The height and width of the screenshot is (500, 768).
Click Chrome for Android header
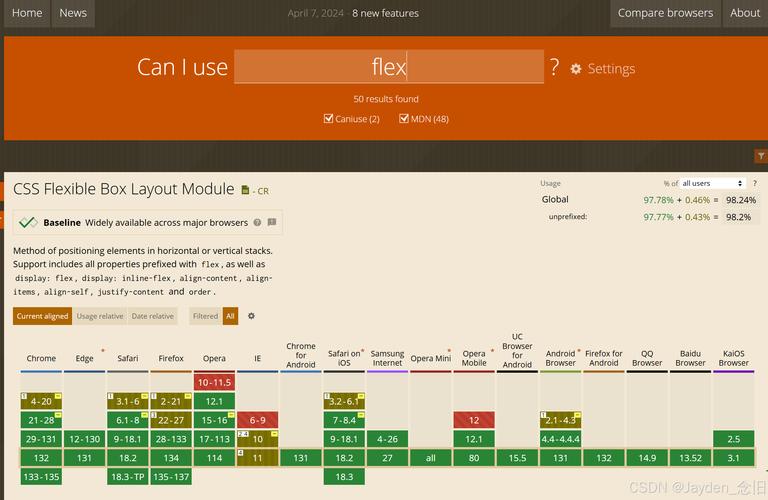point(301,355)
